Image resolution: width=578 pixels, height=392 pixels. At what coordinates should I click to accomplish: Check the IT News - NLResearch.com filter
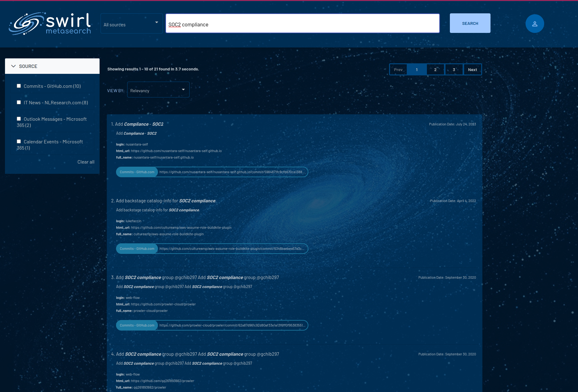coord(19,102)
